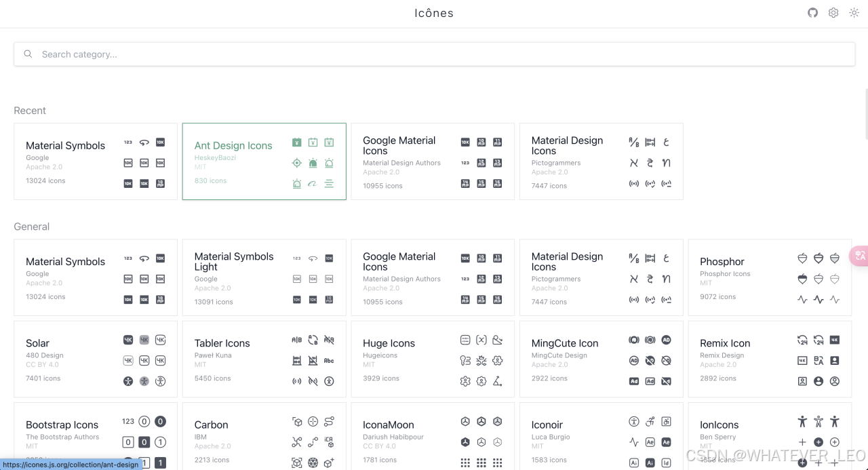This screenshot has height=470, width=868.
Task: Click the 123 icon in Bootstrap Icons
Action: point(128,421)
